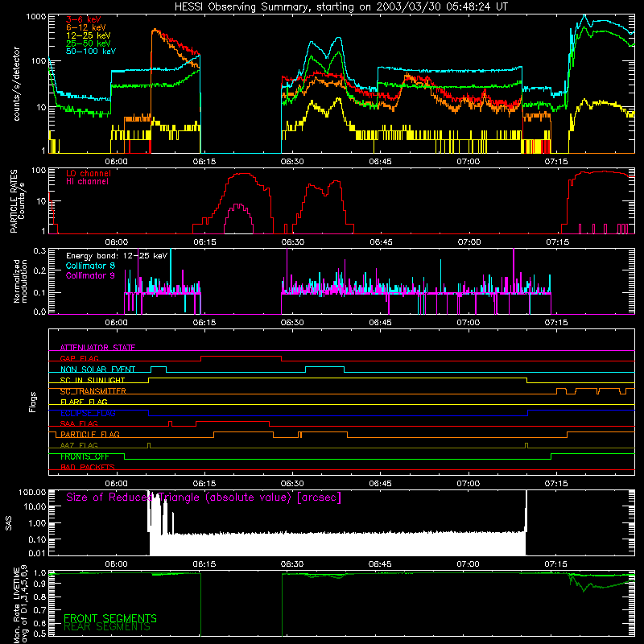644x644 pixels.
Task: Click the ATTENUATOR_STATE flag label
Action: 97,348
